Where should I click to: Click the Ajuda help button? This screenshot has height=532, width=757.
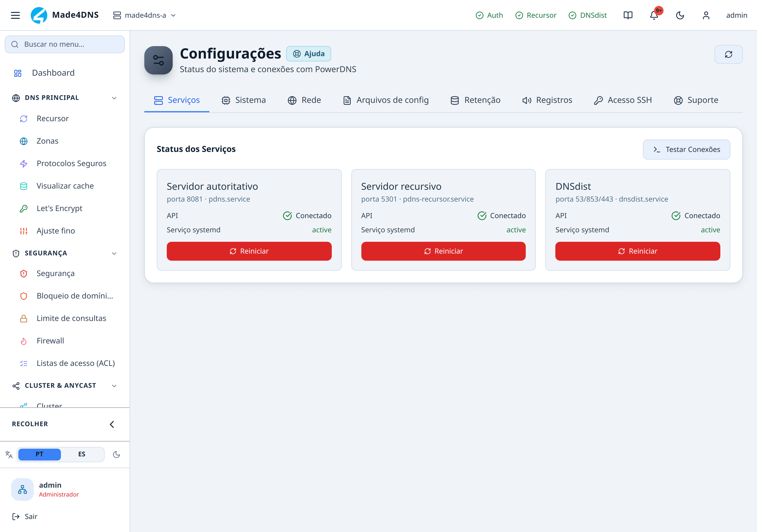click(309, 54)
